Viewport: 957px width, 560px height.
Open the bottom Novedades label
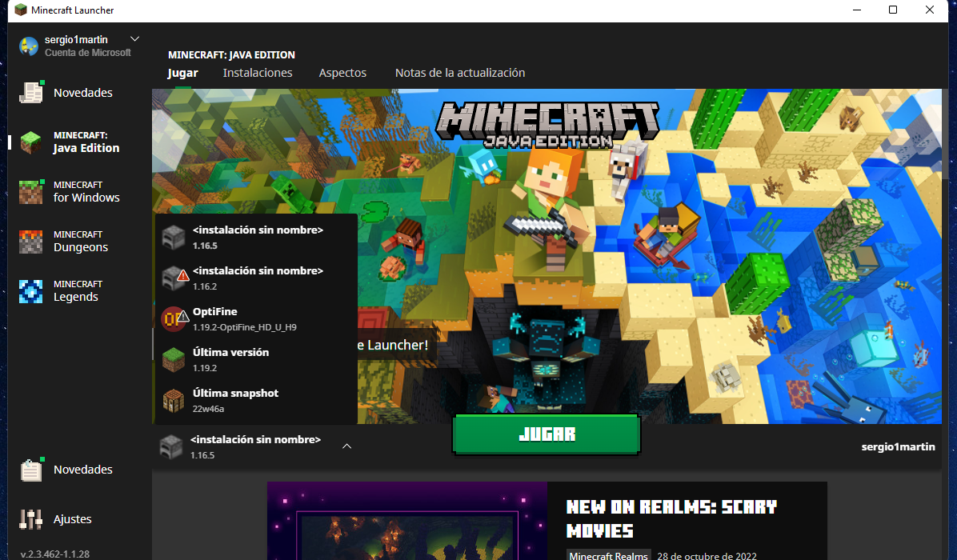(83, 470)
